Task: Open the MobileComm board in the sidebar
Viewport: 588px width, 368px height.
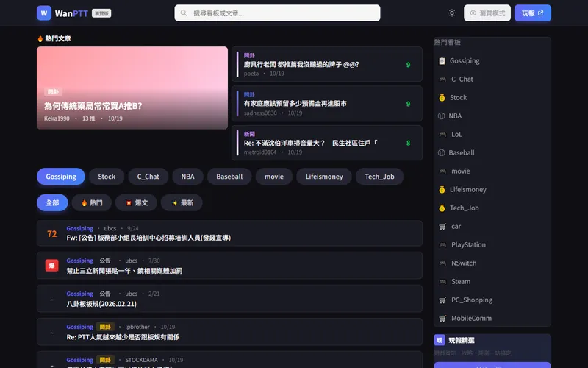Action: [492, 319]
